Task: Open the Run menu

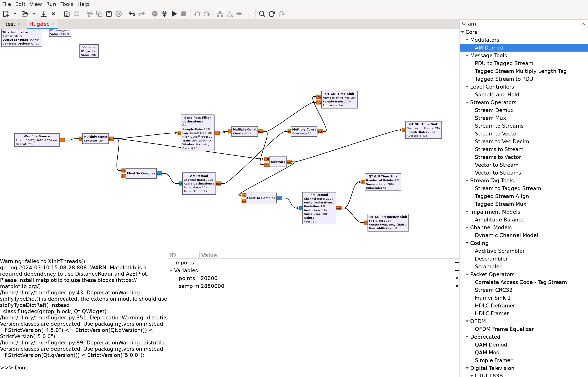Action: (51, 4)
